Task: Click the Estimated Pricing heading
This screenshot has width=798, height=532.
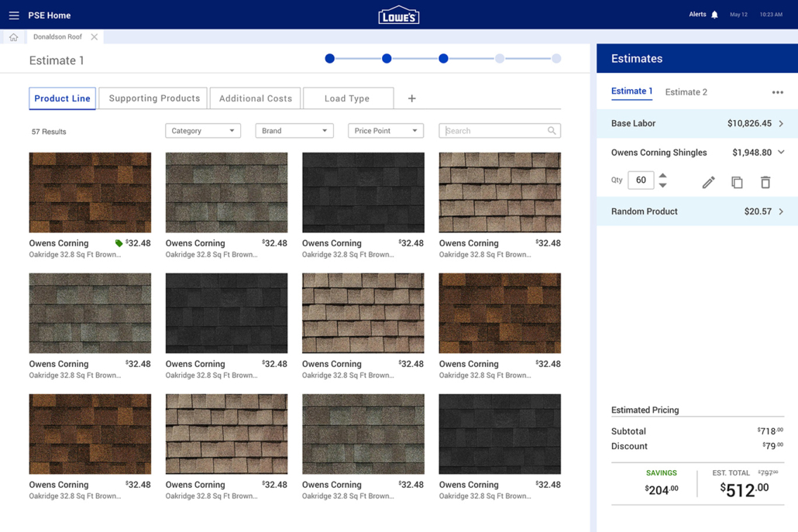Action: pos(645,410)
